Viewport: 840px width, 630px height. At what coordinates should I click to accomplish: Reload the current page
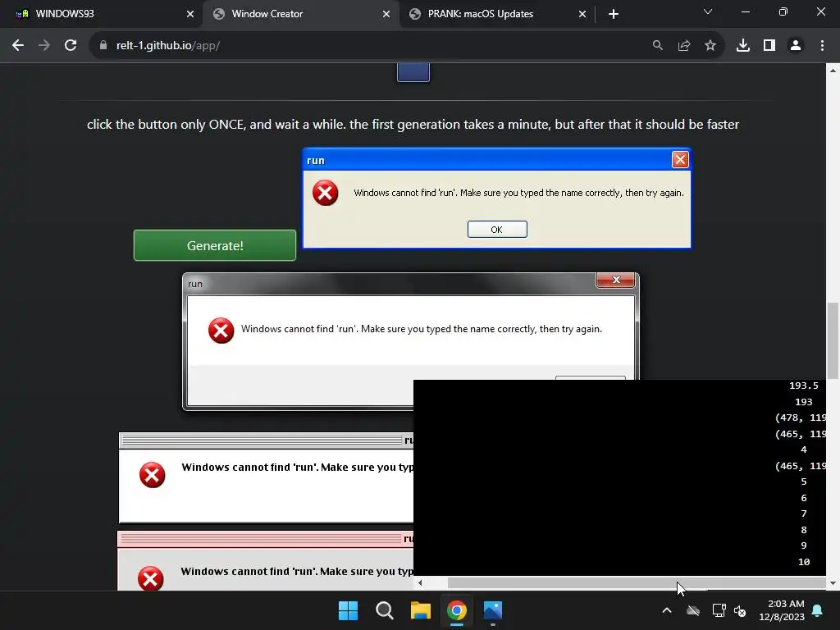71,46
